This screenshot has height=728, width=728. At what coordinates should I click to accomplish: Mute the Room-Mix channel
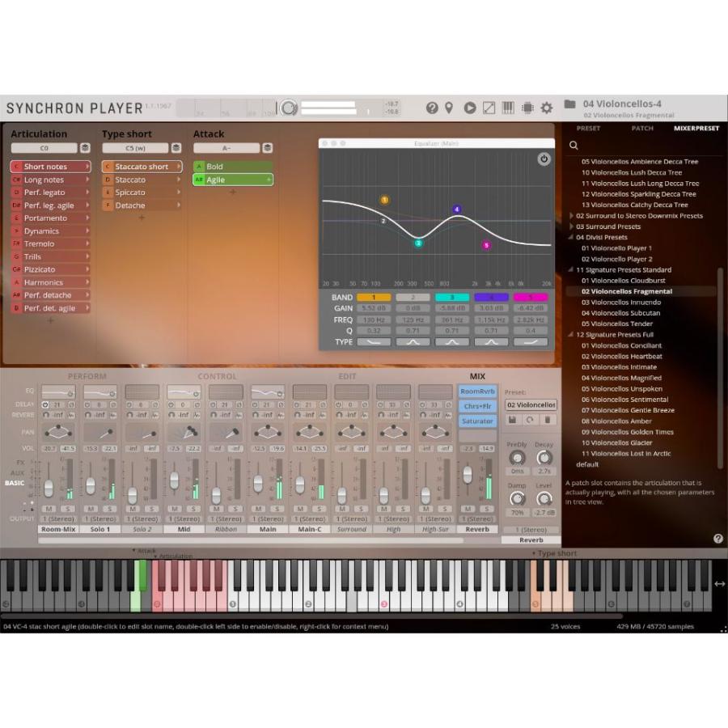(49, 509)
